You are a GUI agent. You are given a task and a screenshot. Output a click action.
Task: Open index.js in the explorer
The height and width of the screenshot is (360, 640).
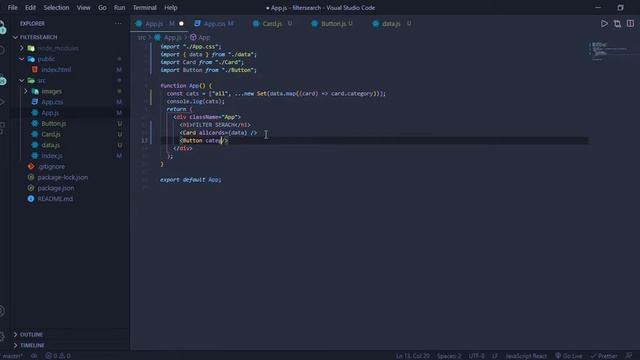[52, 156]
